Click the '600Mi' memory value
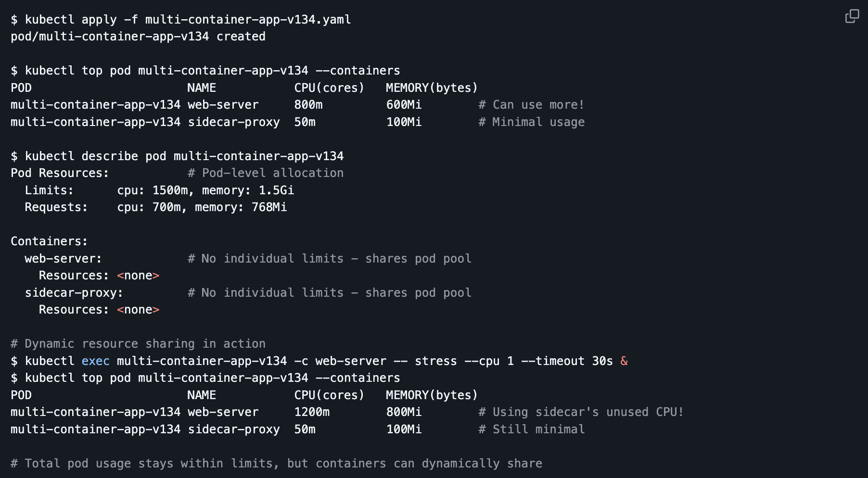Image resolution: width=868 pixels, height=478 pixels. 404,105
